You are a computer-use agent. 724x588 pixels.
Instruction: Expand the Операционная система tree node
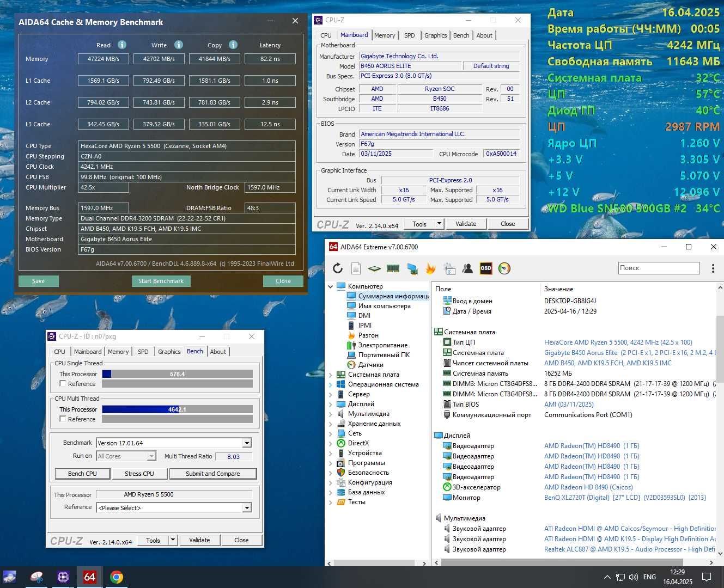[x=330, y=384]
